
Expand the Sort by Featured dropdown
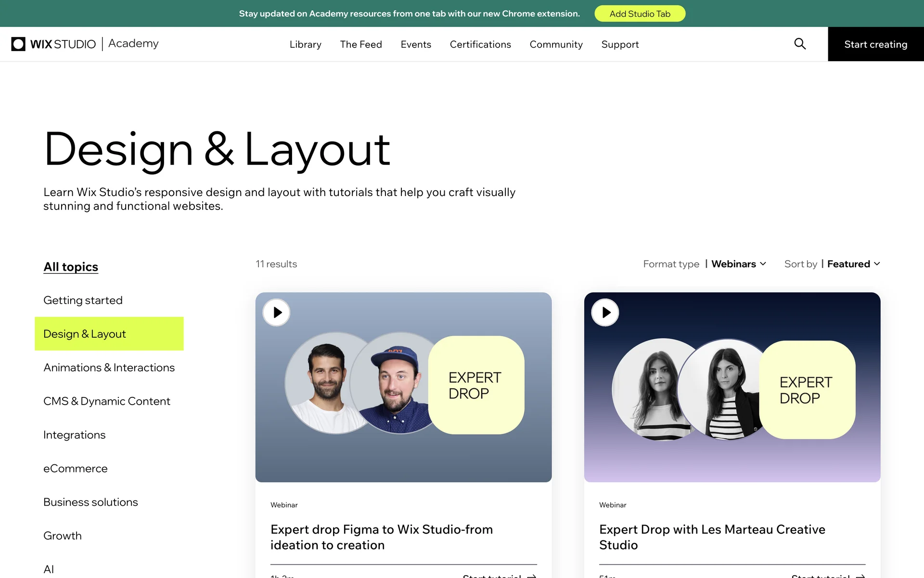click(853, 264)
